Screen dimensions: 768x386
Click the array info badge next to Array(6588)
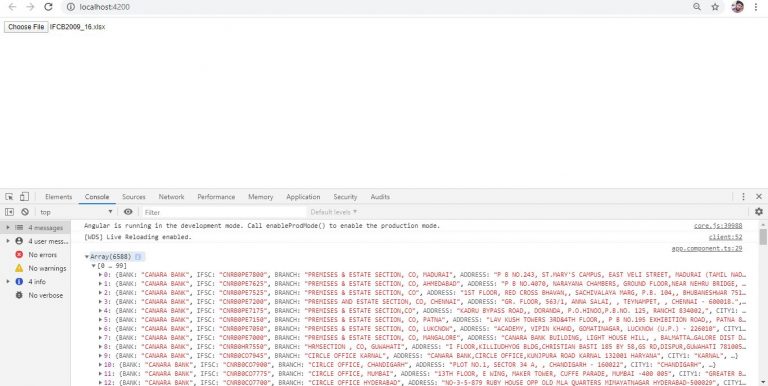tap(138, 257)
